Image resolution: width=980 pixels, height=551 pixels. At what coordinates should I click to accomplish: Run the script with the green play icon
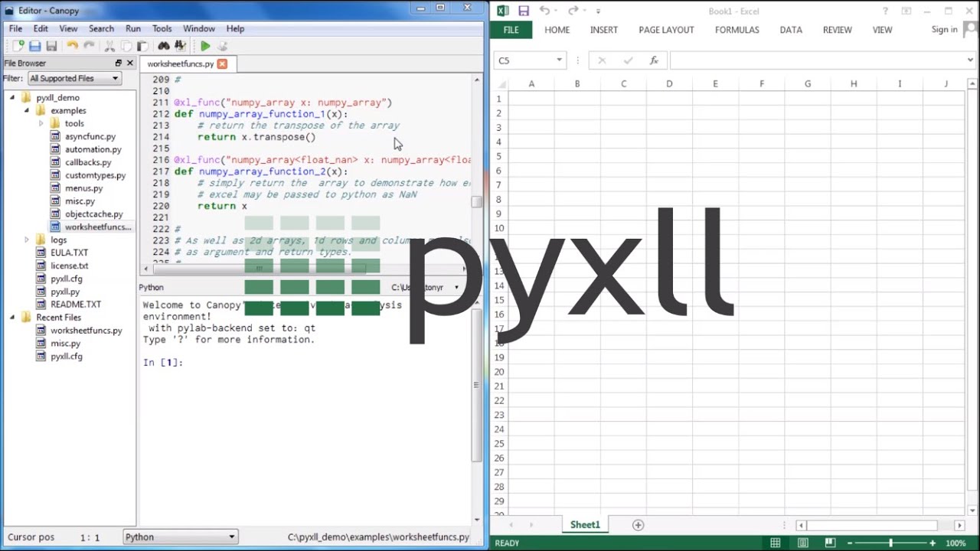(205, 46)
